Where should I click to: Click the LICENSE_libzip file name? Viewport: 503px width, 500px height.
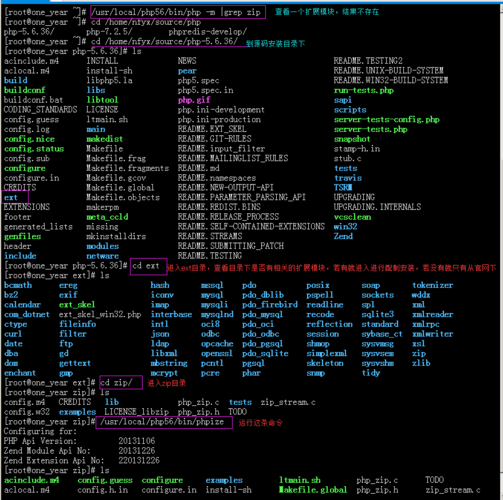[136, 412]
